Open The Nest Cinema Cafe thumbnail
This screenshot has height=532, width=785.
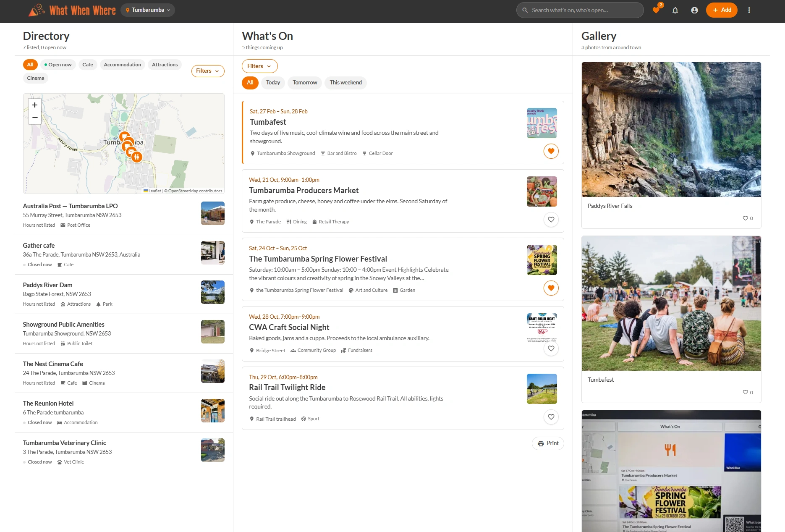[x=213, y=371]
